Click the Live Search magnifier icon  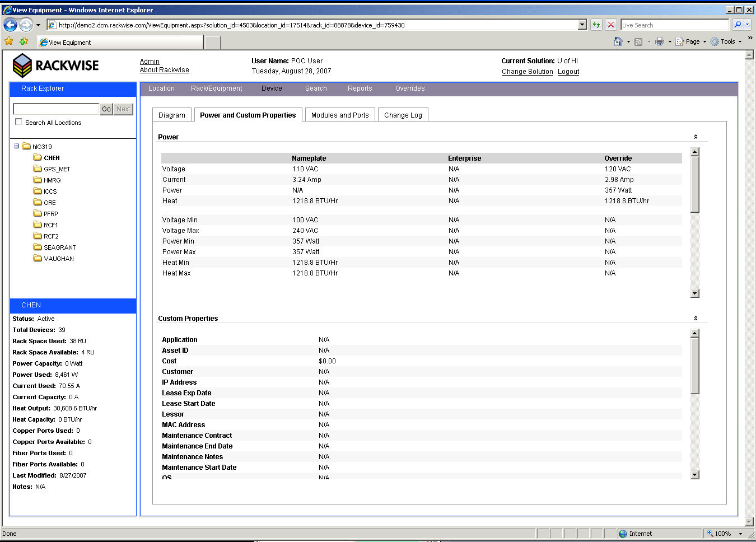pos(738,25)
